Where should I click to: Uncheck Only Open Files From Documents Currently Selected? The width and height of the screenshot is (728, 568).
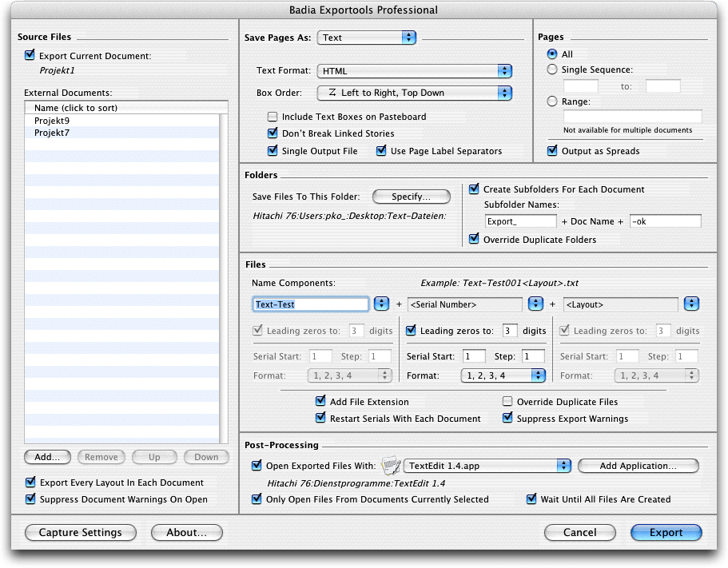[257, 498]
